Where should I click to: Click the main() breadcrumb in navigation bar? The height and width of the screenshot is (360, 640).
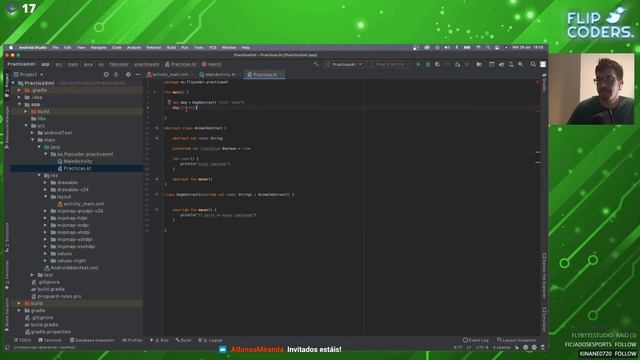(x=211, y=64)
